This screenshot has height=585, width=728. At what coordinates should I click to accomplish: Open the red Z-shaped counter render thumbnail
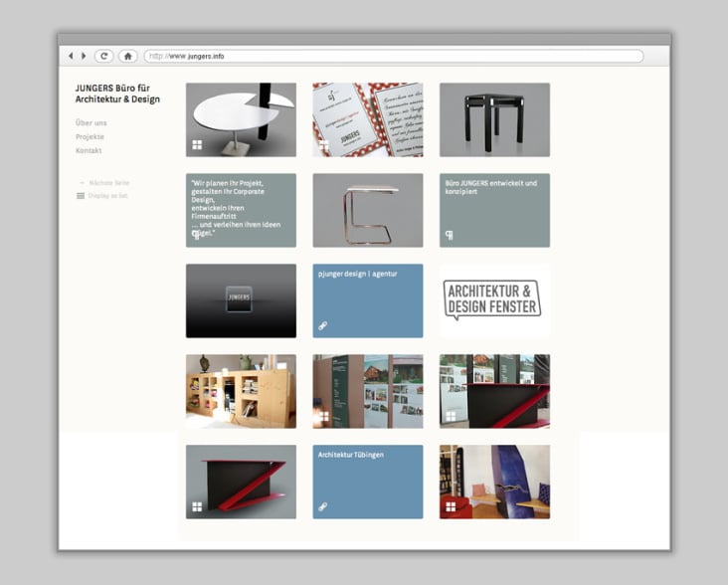(241, 482)
